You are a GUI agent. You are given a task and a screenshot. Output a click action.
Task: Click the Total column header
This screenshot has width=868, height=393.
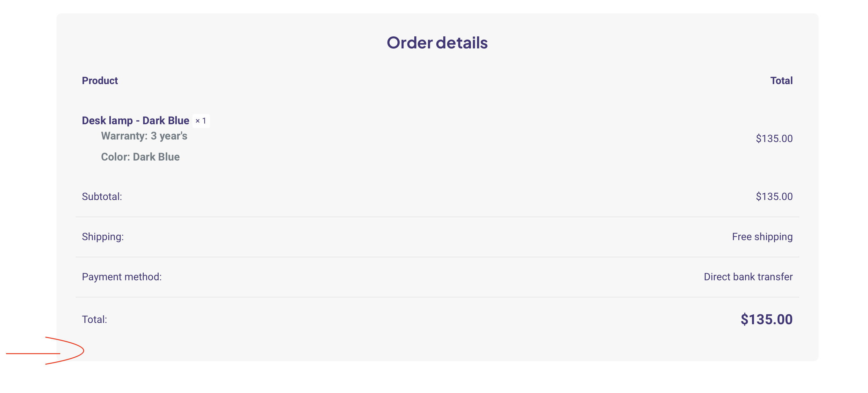(781, 81)
